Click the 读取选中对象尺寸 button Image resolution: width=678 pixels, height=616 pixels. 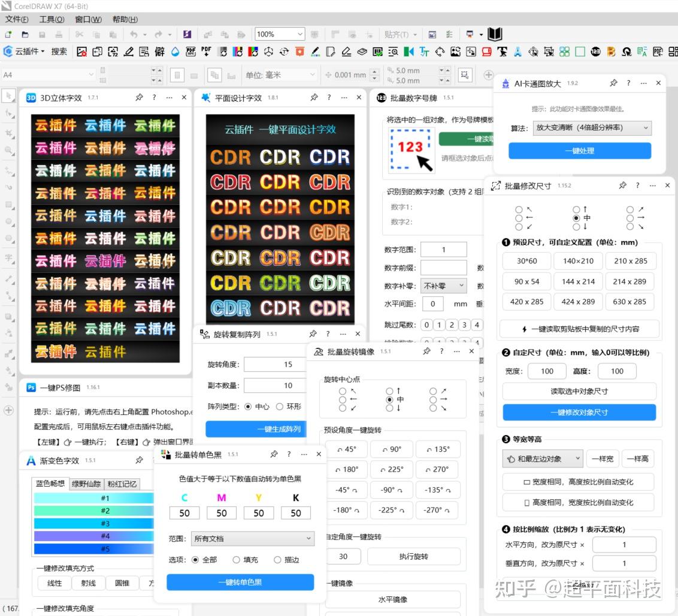tap(579, 392)
